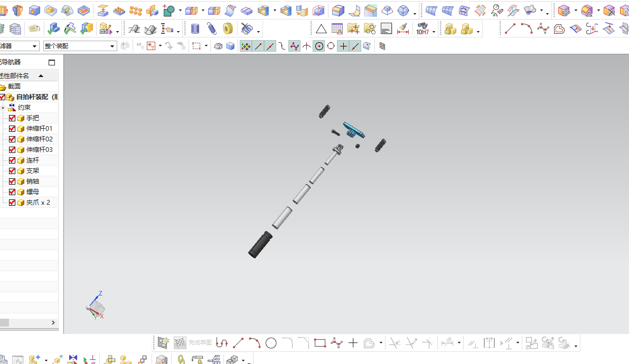Open dropdown arrow next to Move Face
The image size is (629, 364).
pyautogui.click(x=576, y=11)
